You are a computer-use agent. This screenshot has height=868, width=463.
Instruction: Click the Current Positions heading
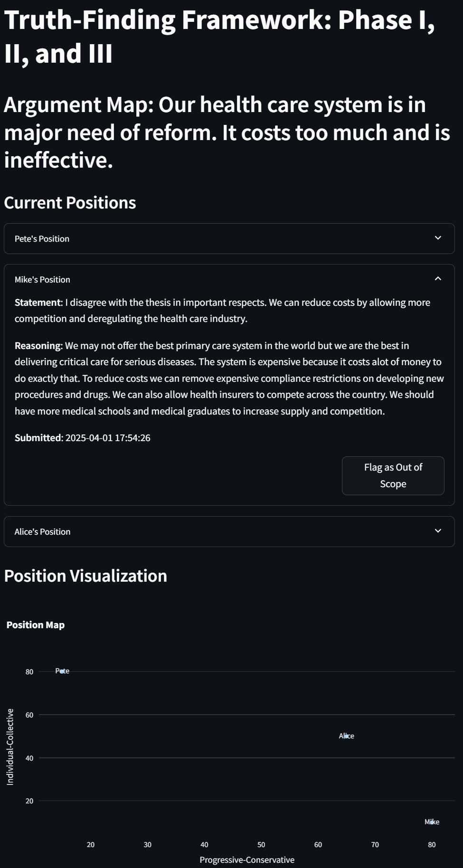click(x=70, y=203)
